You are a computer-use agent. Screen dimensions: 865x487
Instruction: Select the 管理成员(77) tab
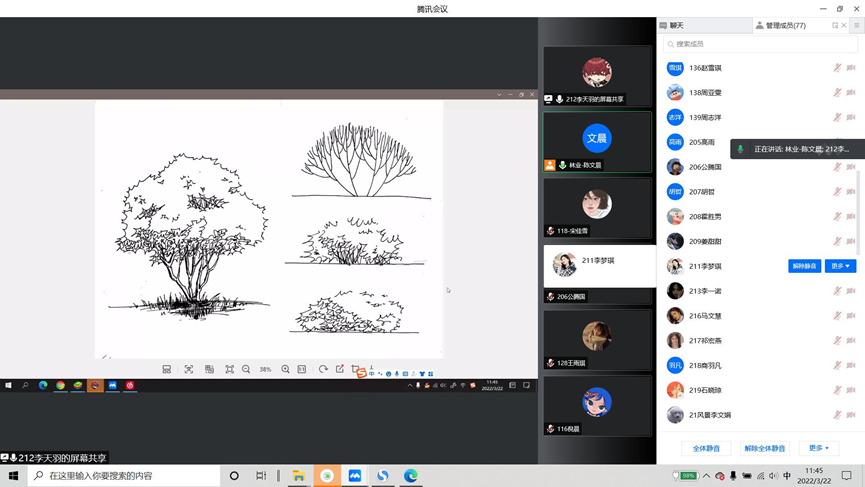click(786, 25)
